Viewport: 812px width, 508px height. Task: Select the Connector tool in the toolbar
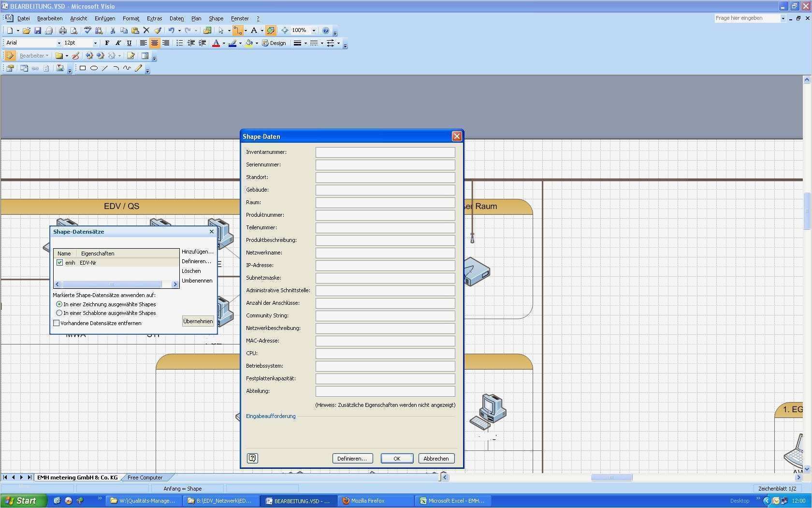coord(237,30)
